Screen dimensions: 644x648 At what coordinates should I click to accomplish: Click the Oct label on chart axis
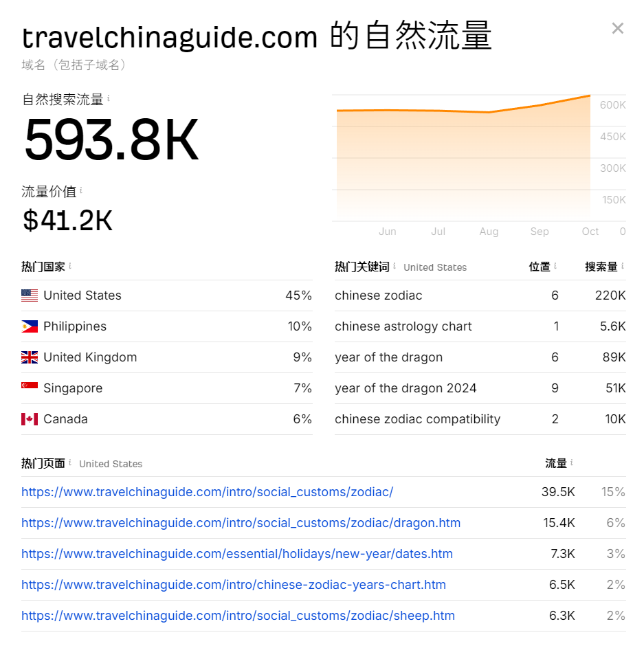coord(590,232)
